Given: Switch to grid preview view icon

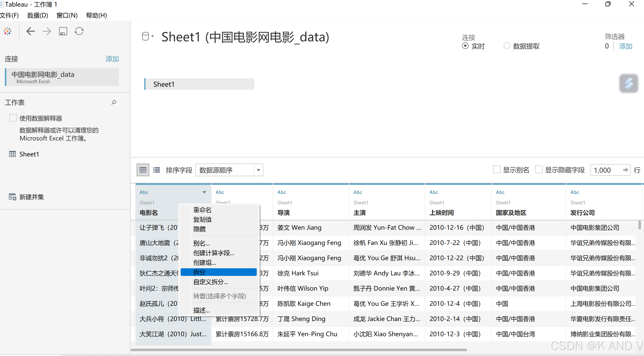Looking at the screenshot, I should point(143,170).
